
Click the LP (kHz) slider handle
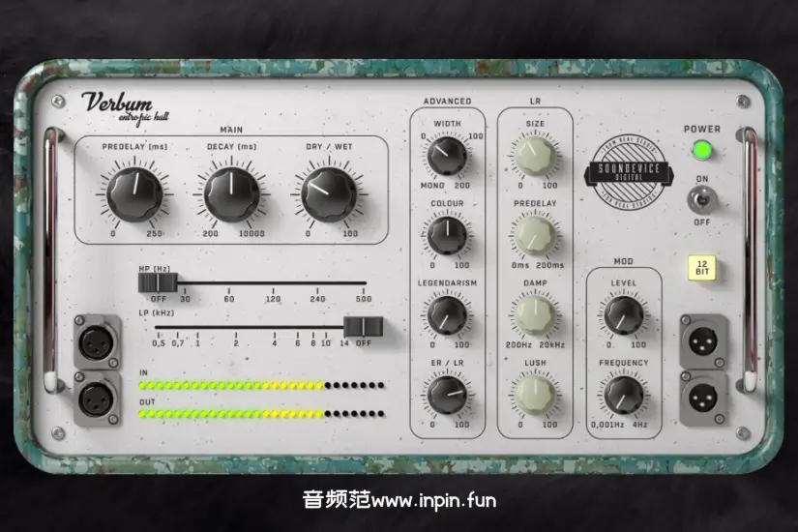tap(364, 326)
